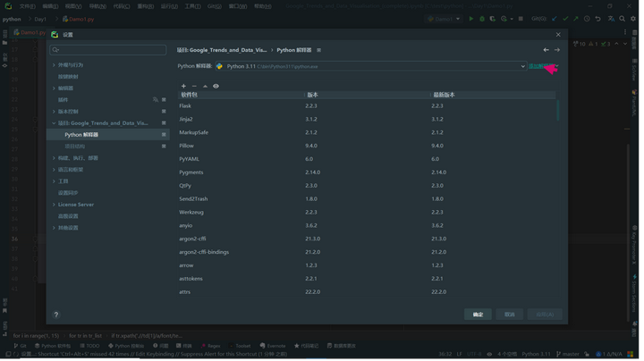This screenshot has width=644, height=361.
Task: Select the attrs package row
Action: coord(367,292)
